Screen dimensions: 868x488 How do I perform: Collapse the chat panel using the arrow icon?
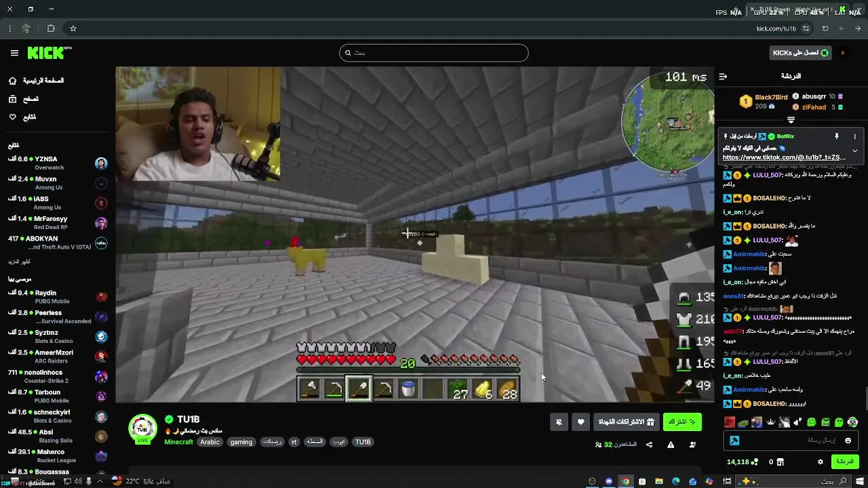tap(723, 77)
